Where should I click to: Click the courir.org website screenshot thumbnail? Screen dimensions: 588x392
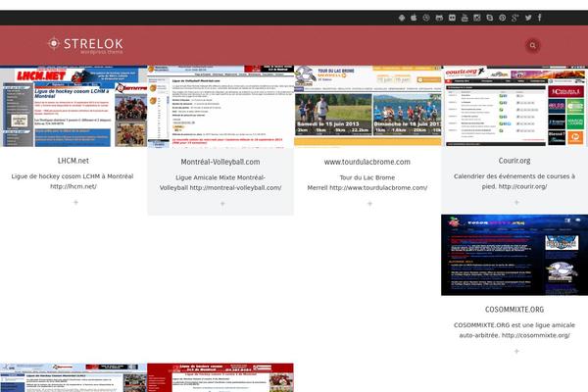click(x=514, y=106)
